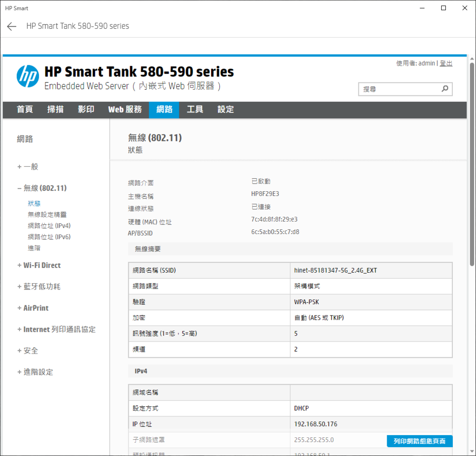
Task: Click the 頻道 label cell
Action: pyautogui.click(x=209, y=349)
